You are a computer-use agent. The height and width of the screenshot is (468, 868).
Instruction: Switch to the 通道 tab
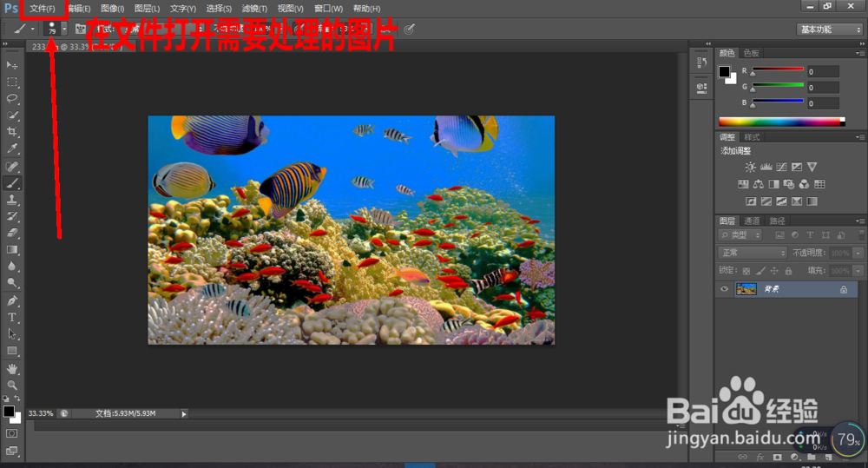click(752, 221)
